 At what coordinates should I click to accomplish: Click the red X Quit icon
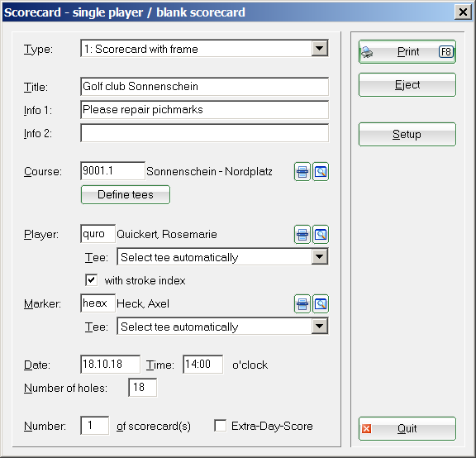click(x=366, y=429)
